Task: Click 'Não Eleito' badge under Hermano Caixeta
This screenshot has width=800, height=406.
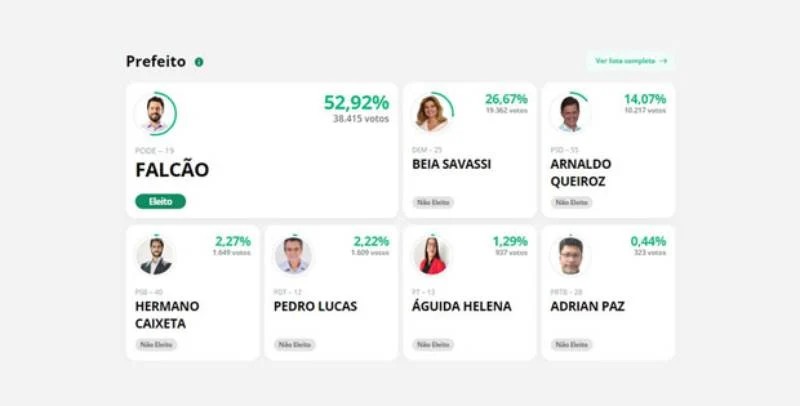Action: click(x=156, y=345)
